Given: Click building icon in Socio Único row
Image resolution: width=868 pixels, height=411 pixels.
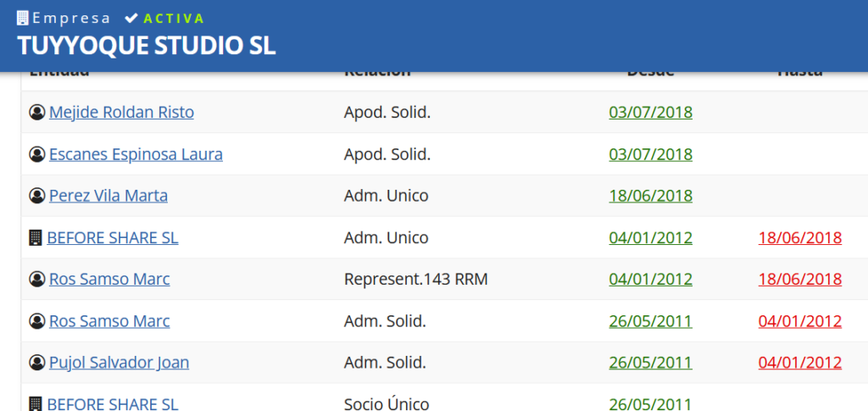Looking at the screenshot, I should point(36,404).
